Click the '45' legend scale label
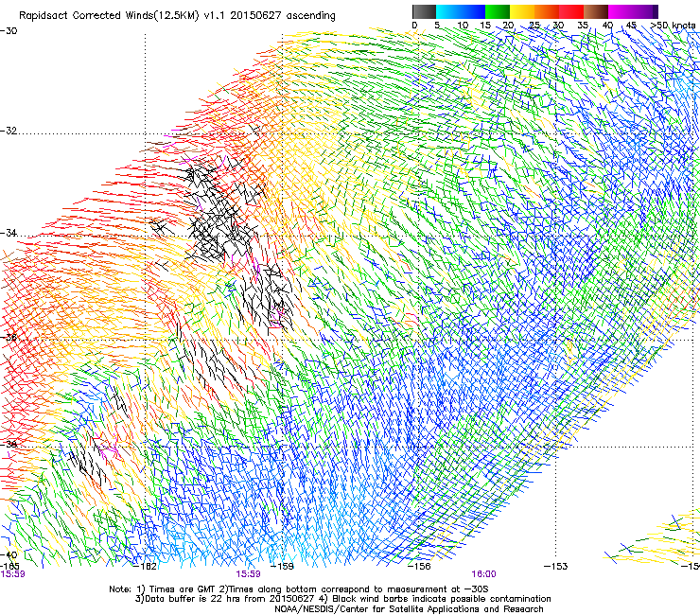 coord(630,26)
